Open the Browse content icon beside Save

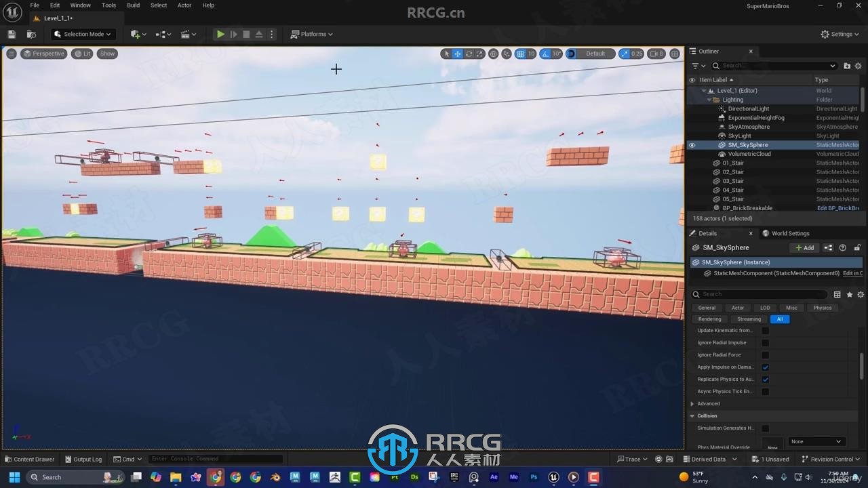(x=31, y=34)
